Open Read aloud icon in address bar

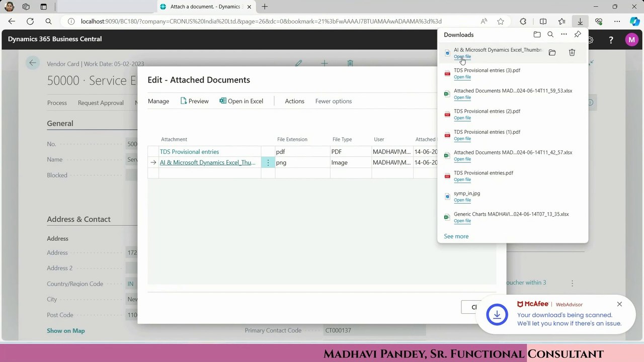click(484, 21)
